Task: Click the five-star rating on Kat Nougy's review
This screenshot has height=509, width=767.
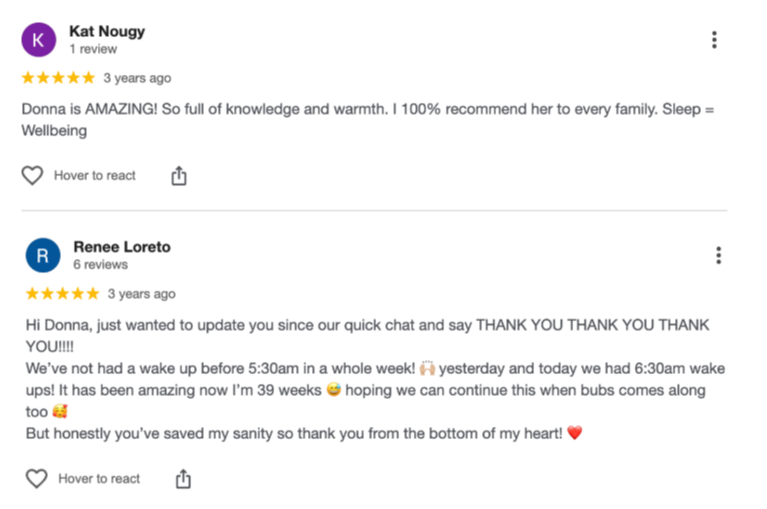Action: 58,78
